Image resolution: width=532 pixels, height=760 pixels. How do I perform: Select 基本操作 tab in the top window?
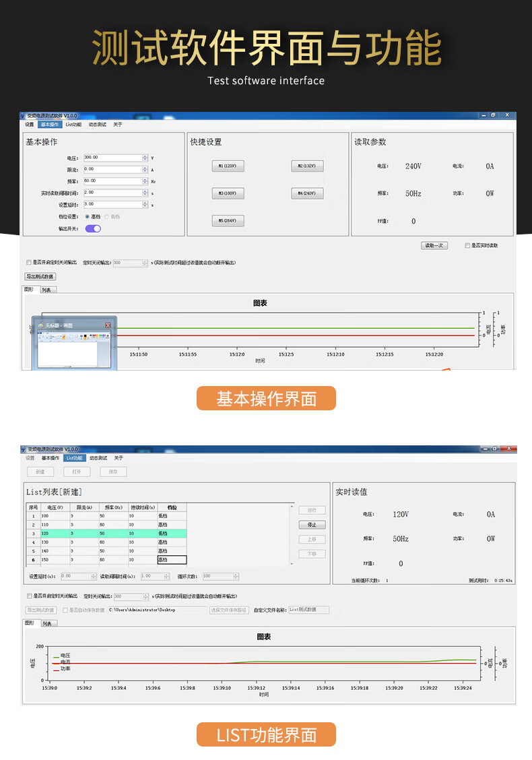(49, 125)
